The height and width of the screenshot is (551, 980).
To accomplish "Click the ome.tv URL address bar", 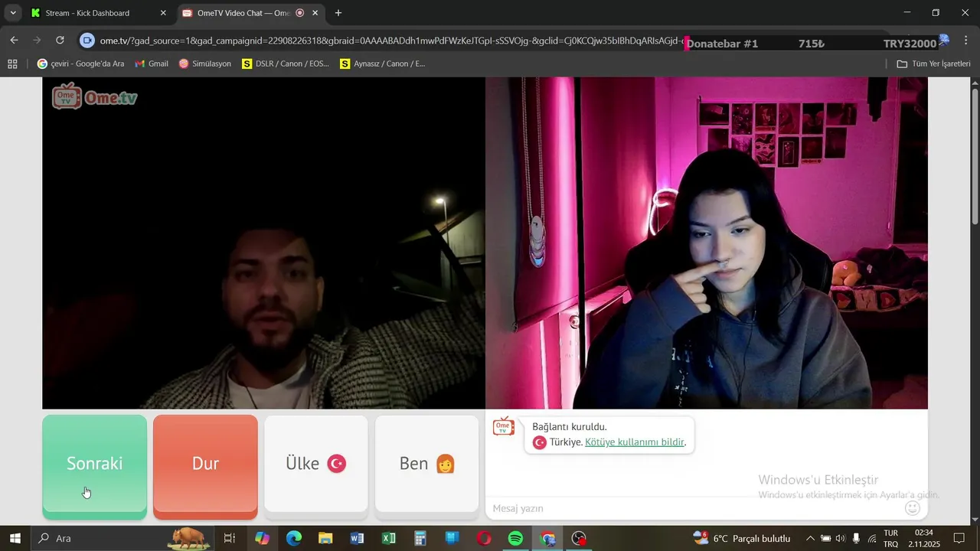I will (390, 41).
